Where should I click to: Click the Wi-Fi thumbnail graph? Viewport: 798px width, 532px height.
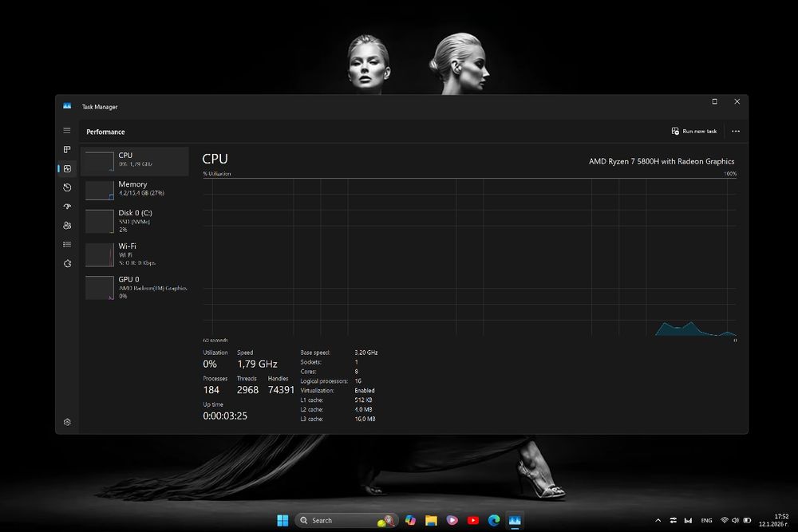click(x=99, y=254)
